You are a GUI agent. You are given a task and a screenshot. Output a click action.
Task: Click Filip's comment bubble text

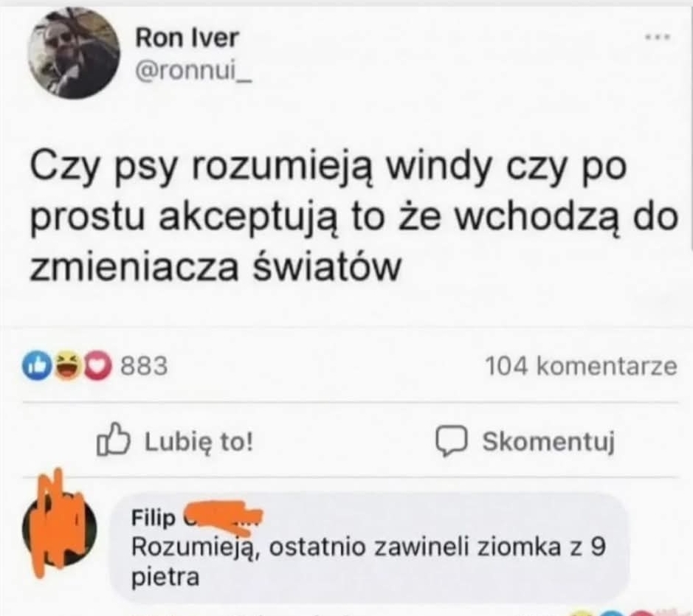pyautogui.click(x=369, y=561)
